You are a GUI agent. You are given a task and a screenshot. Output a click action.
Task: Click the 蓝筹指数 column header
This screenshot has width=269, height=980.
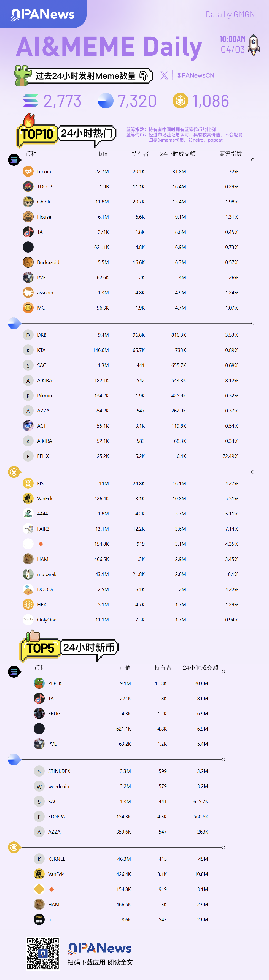230,154
